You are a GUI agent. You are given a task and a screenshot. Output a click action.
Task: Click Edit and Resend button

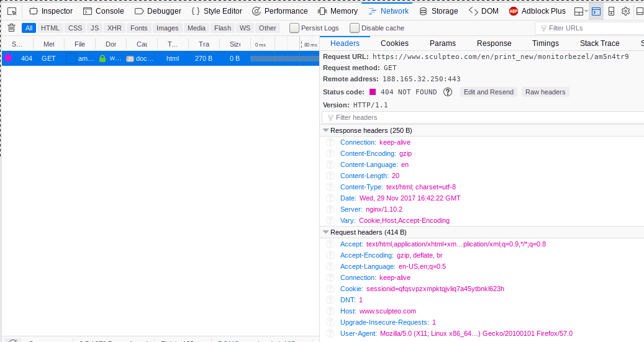click(488, 92)
